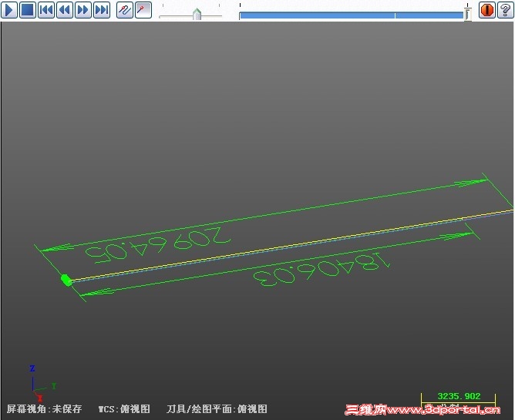The image size is (515, 420).
Task: Click the blue backplot progress bar
Action: tap(351, 15)
